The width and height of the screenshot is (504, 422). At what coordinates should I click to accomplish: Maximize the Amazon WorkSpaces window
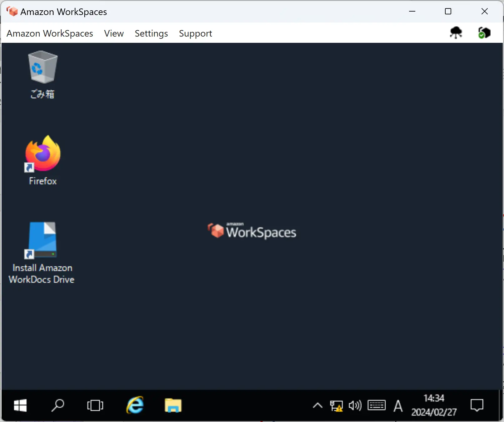tap(448, 11)
